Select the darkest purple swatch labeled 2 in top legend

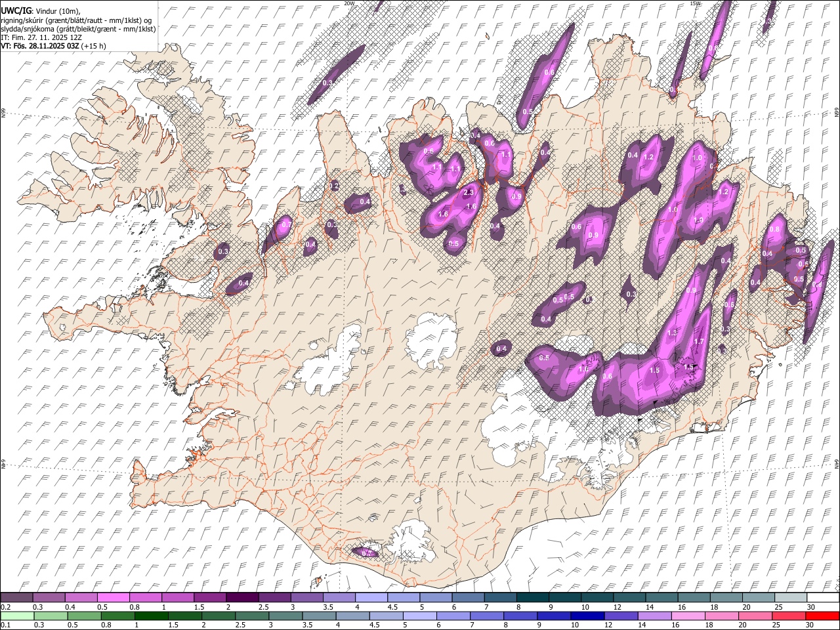[x=241, y=597]
